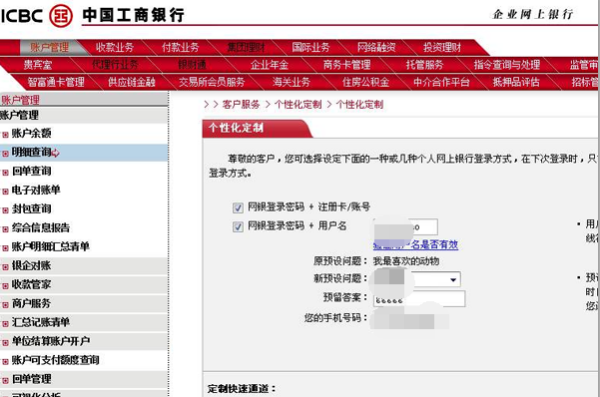Click the username validity check link
Image resolution: width=600 pixels, height=397 pixels.
coord(416,245)
